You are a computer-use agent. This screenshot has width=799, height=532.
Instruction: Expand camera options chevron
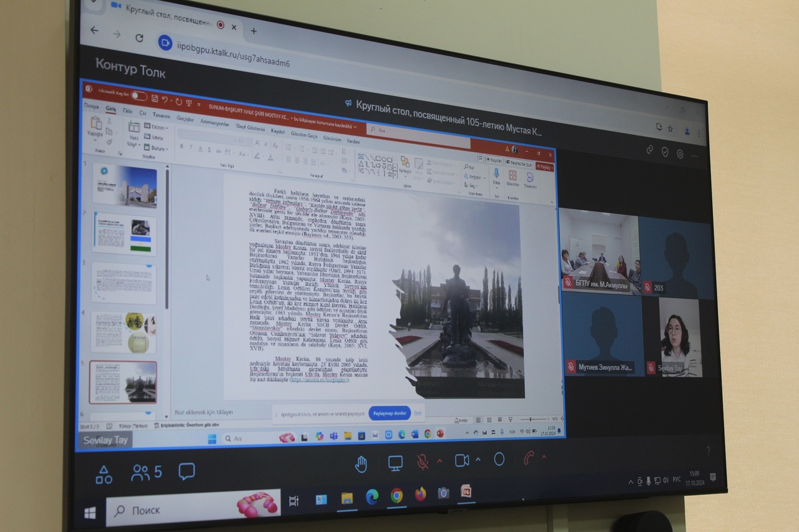(478, 460)
